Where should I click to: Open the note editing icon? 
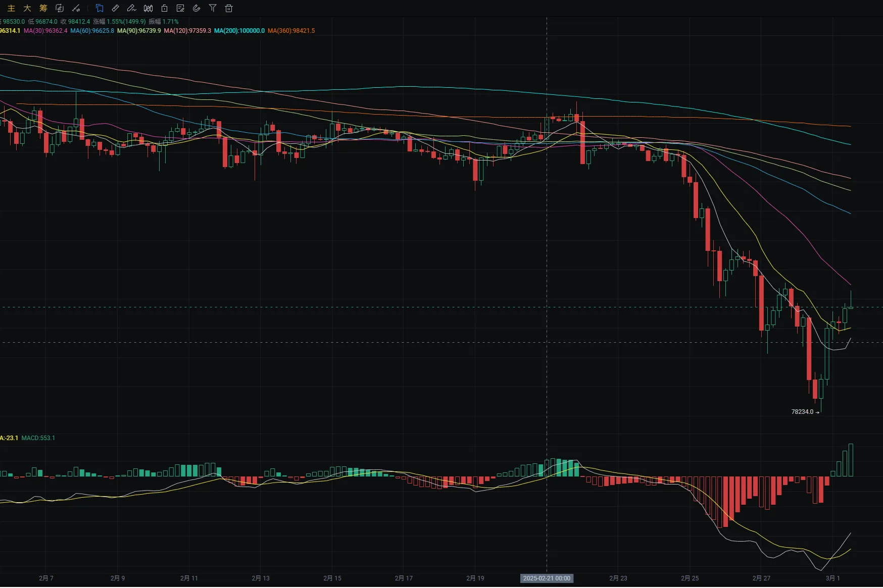click(x=180, y=8)
